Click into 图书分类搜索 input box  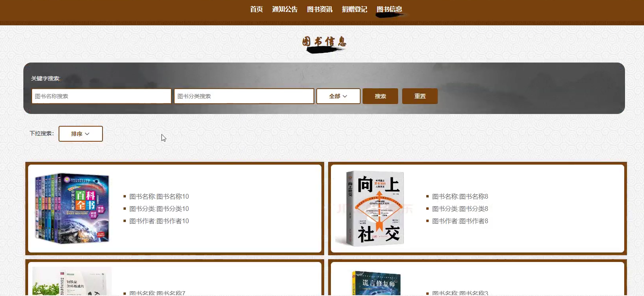(x=244, y=96)
